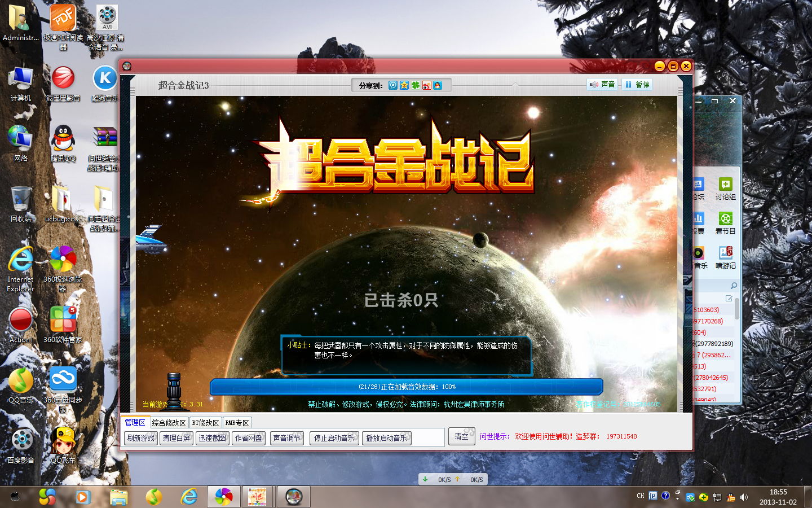
Task: Open 回收站 recycle bin icon
Action: pos(21,204)
